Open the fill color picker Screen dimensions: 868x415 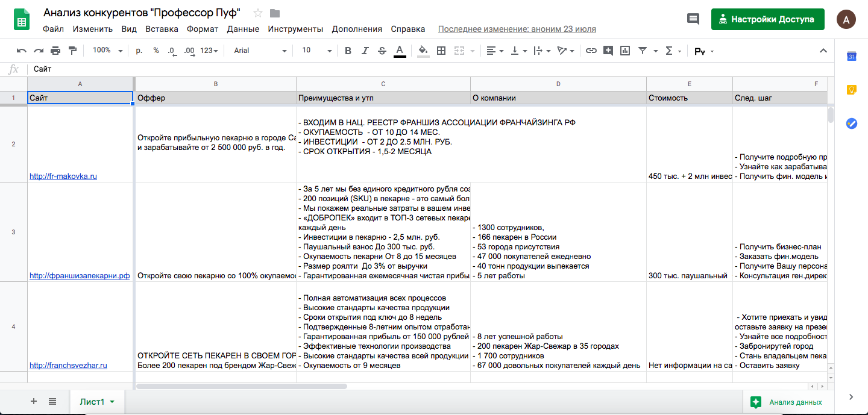pos(423,51)
